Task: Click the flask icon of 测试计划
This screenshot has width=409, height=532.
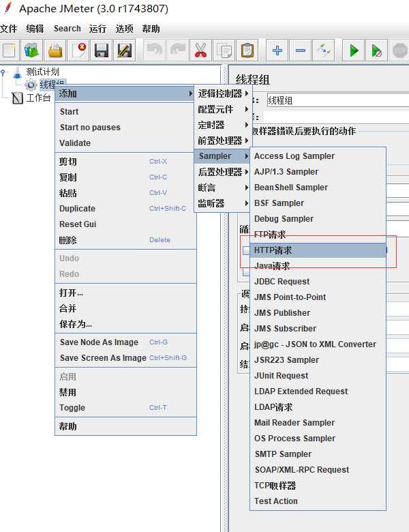Action: point(18,72)
